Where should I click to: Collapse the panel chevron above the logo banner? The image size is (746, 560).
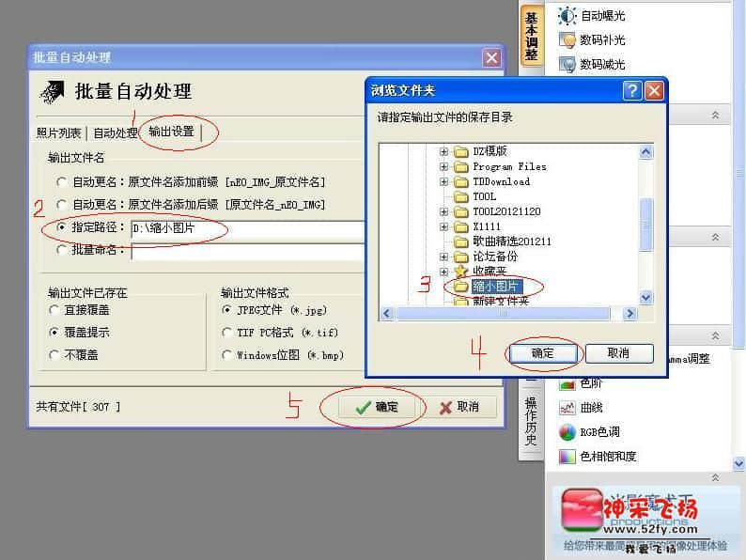point(715,477)
